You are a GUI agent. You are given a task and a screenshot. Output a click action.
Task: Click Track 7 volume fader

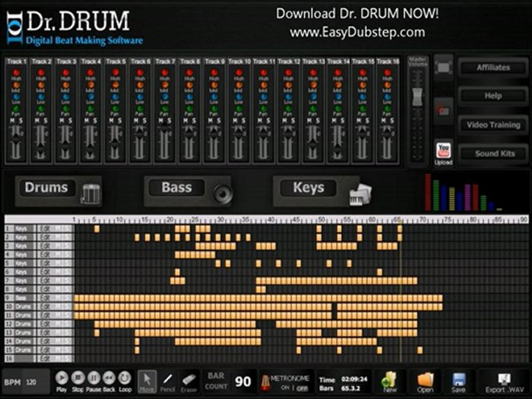165,128
